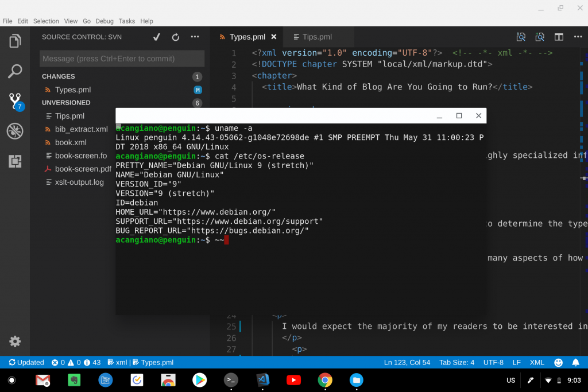The image size is (588, 392).
Task: Click the errors and warnings status indicator
Action: click(x=76, y=362)
